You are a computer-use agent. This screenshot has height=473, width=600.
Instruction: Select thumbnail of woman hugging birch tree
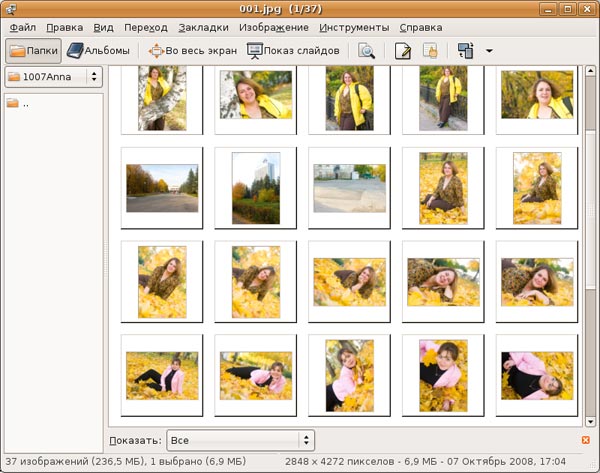tap(162, 99)
